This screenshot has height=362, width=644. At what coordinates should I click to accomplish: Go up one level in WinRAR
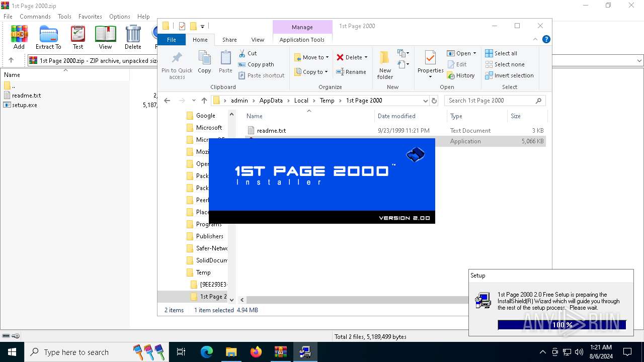click(x=11, y=60)
